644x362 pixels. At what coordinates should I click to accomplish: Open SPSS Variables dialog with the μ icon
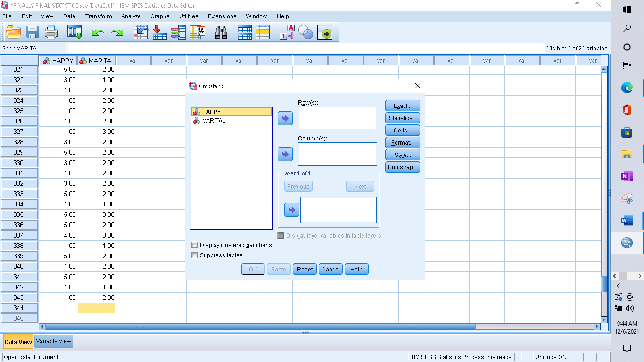(x=197, y=33)
